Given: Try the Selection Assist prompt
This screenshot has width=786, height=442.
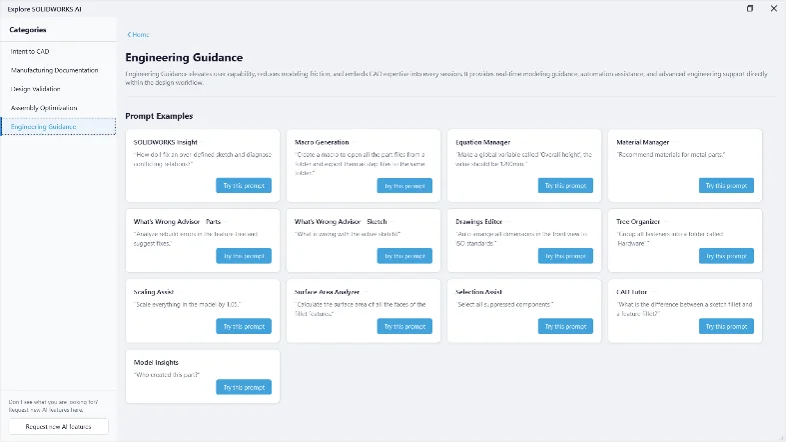Looking at the screenshot, I should [565, 326].
